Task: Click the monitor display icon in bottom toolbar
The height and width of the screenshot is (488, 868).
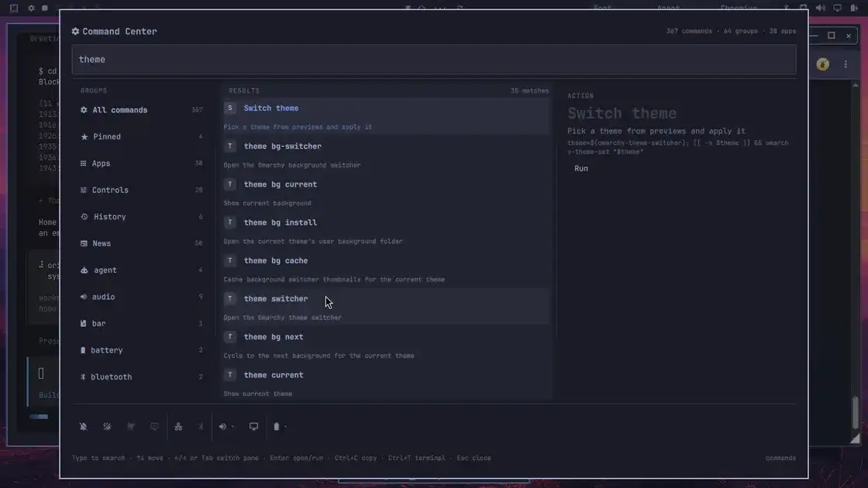Action: coord(253,427)
